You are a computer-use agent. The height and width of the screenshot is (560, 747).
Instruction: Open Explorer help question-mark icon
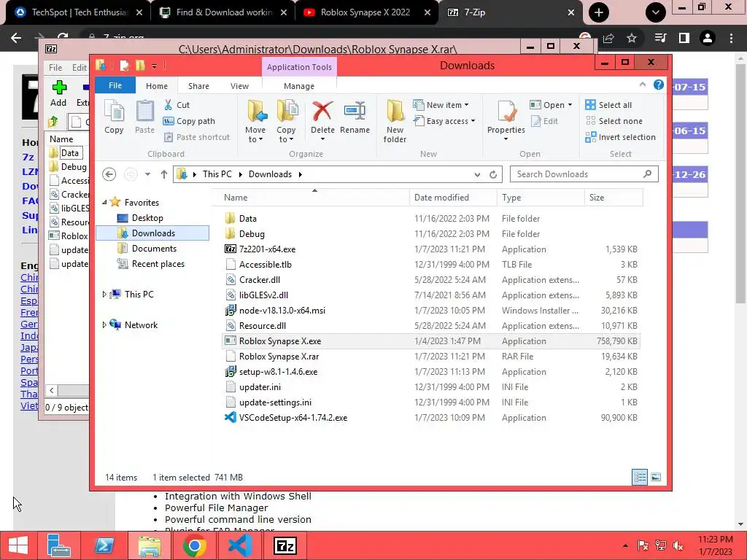[659, 85]
